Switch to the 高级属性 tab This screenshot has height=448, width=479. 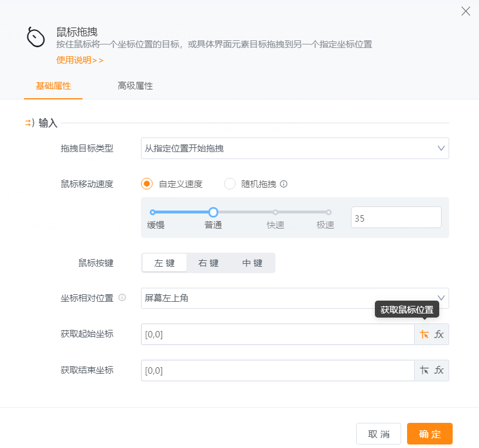[x=135, y=86]
